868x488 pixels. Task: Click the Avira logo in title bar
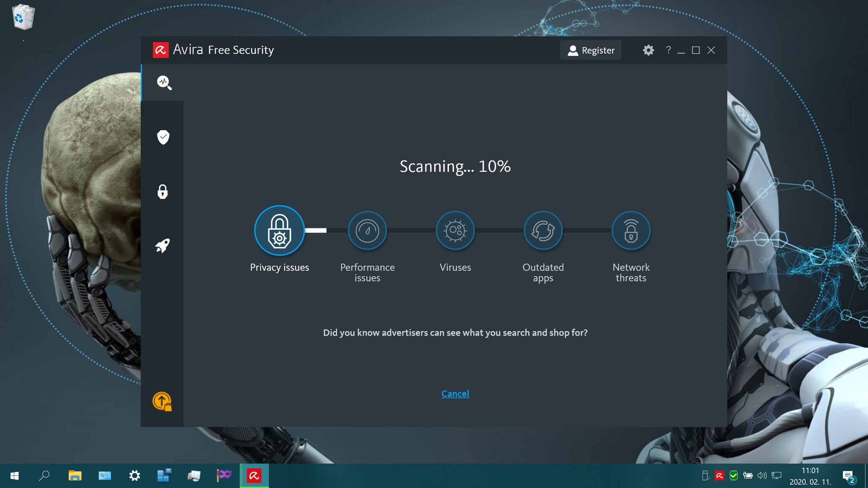[161, 50]
